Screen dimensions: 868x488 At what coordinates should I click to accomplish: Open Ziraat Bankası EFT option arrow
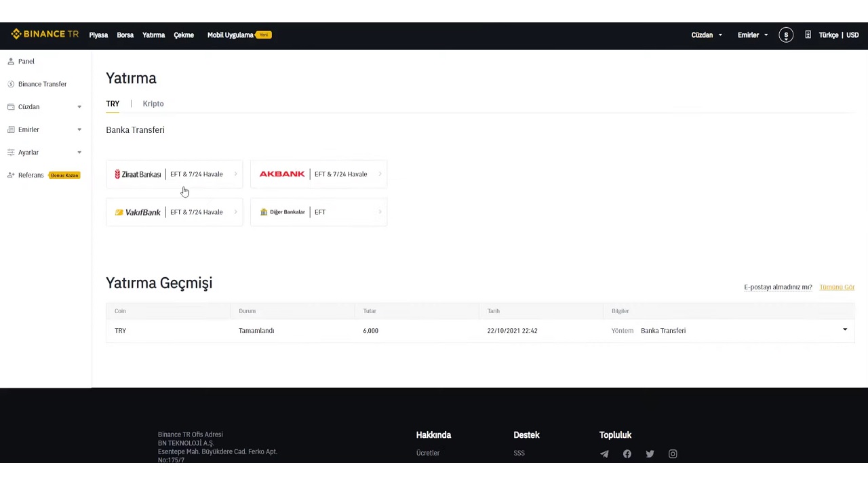[235, 174]
